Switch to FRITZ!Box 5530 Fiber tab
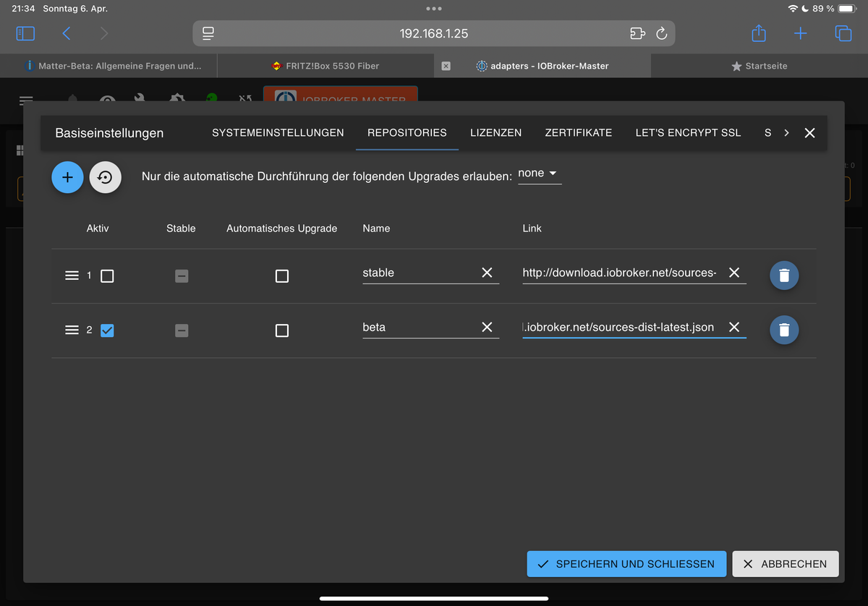Image resolution: width=868 pixels, height=606 pixels. (325, 66)
